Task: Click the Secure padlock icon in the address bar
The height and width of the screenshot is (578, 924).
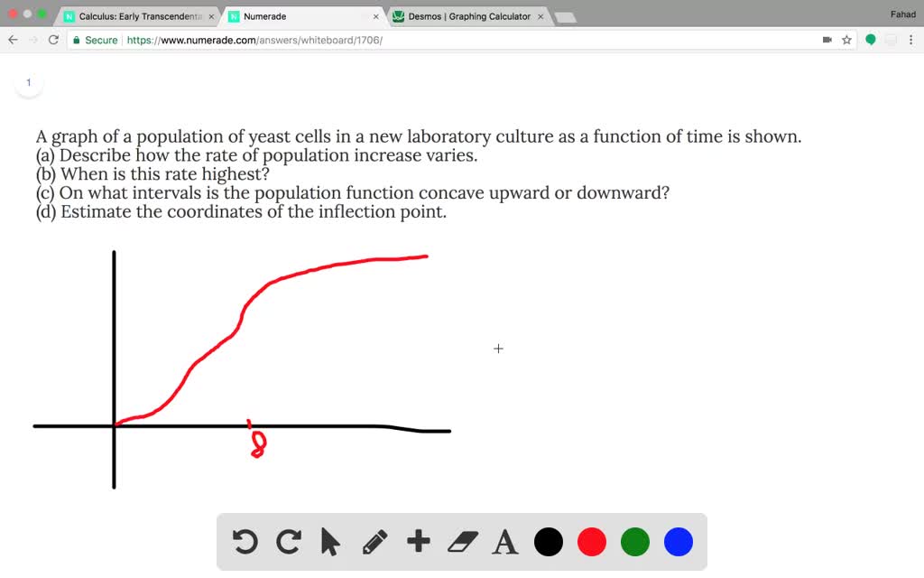Action: [76, 40]
